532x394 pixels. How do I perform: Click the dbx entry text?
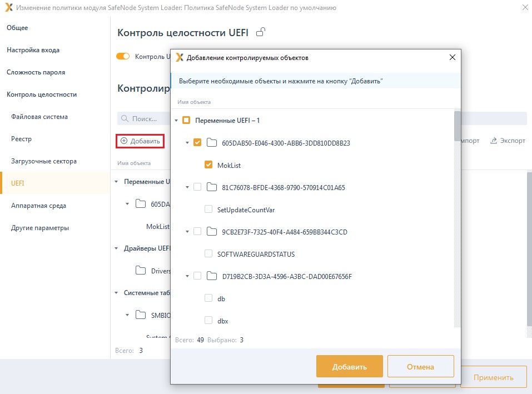tap(222, 321)
